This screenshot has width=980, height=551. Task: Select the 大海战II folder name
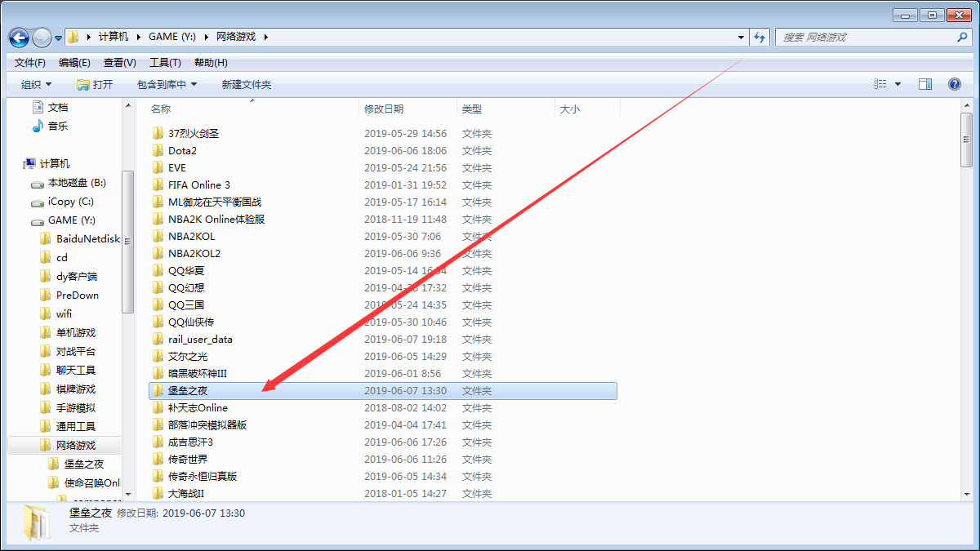[x=186, y=493]
